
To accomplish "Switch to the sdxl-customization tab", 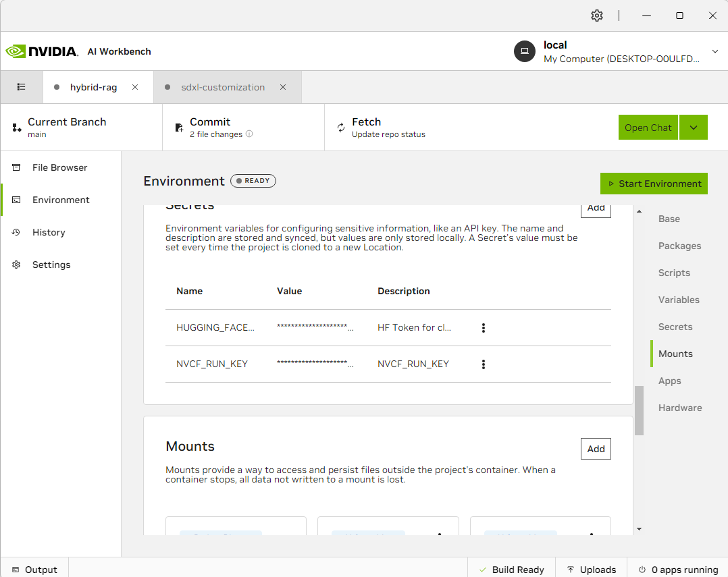I will (222, 87).
